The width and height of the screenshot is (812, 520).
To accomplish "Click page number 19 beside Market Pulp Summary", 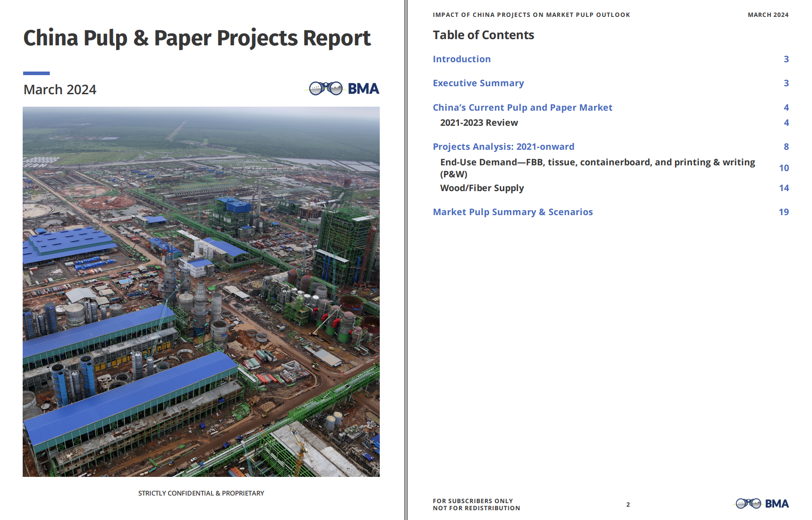I will pyautogui.click(x=784, y=212).
